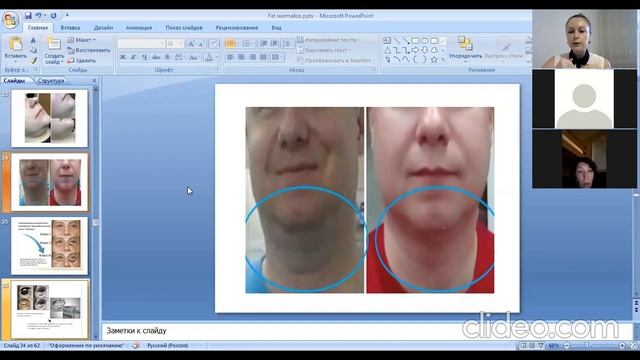Select the oval shape in gallery
The image size is (640, 360).
tap(424, 40)
